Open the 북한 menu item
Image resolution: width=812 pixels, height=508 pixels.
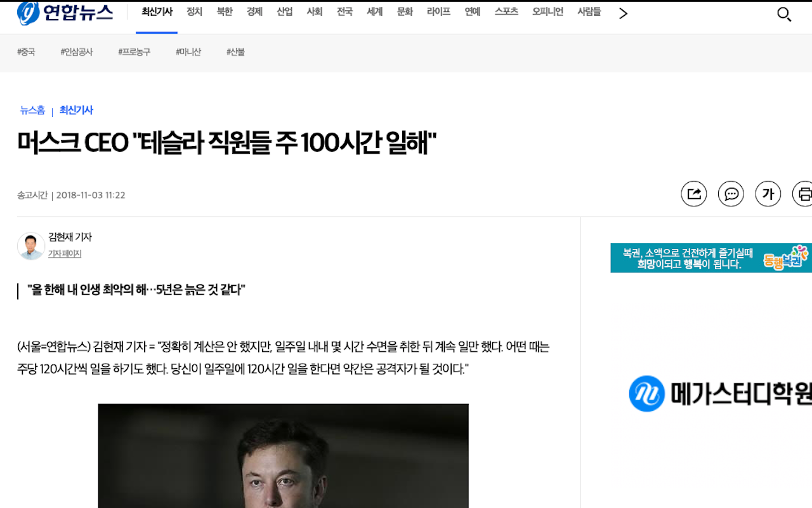click(225, 12)
